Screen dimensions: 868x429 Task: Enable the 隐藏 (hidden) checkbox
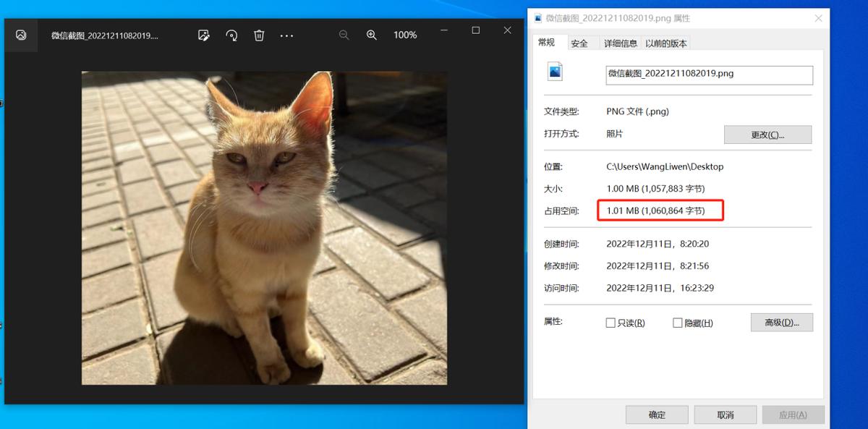[x=678, y=322]
